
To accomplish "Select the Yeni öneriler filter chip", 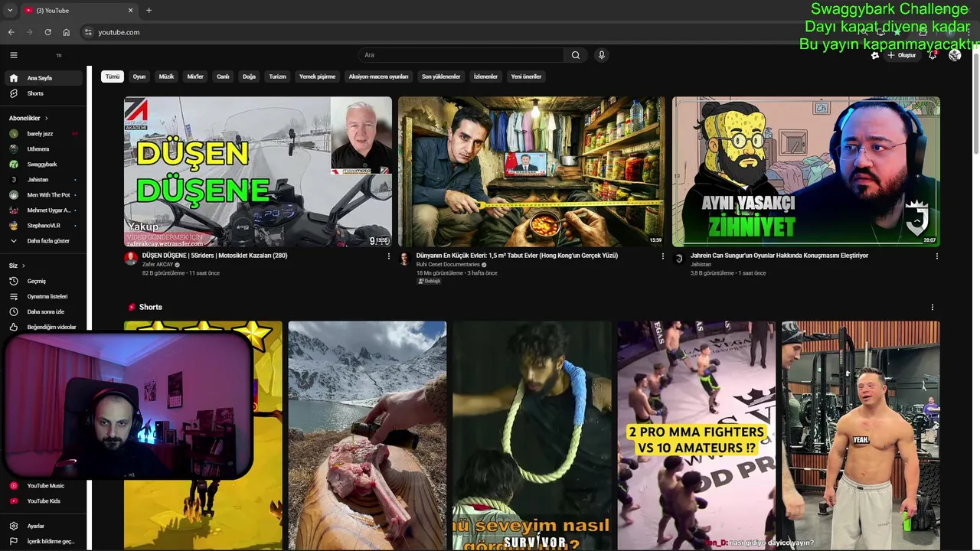I will (x=526, y=77).
